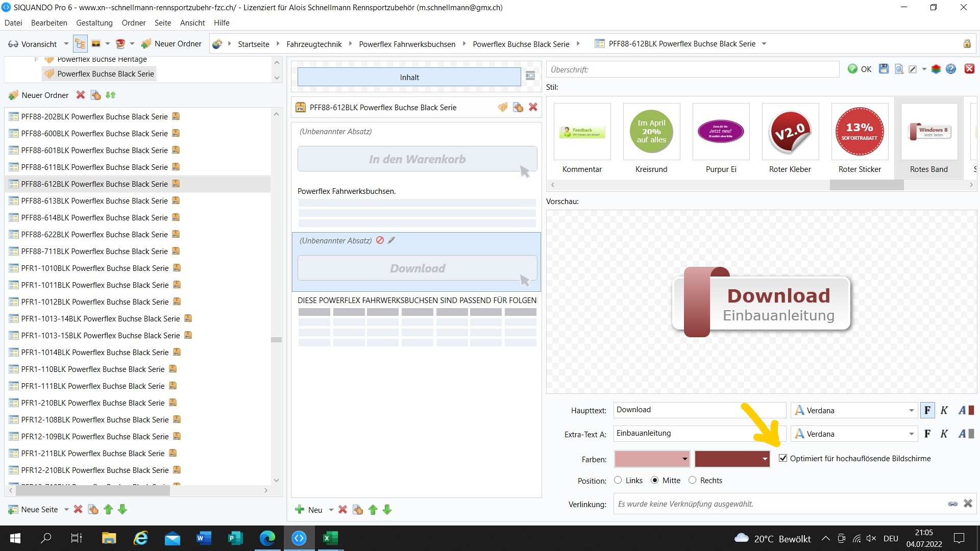Open dropdown arrow next to Neu button
The height and width of the screenshot is (551, 980).
pos(331,510)
